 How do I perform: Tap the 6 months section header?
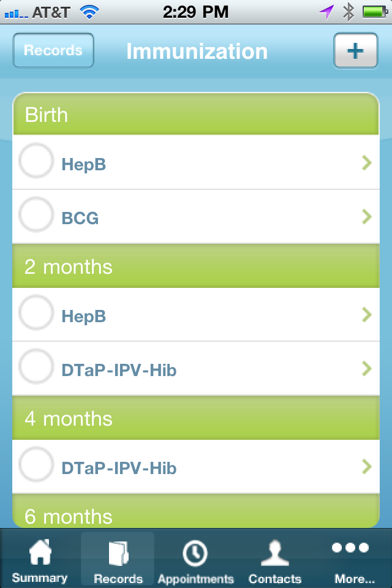[196, 516]
